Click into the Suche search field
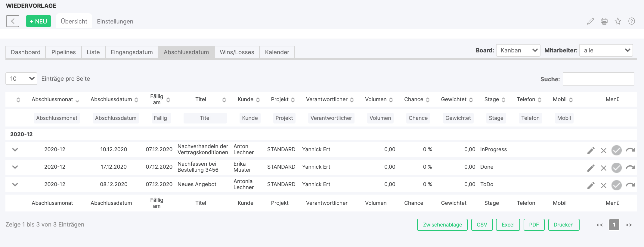Screen dimensions: 644x247 (598, 79)
